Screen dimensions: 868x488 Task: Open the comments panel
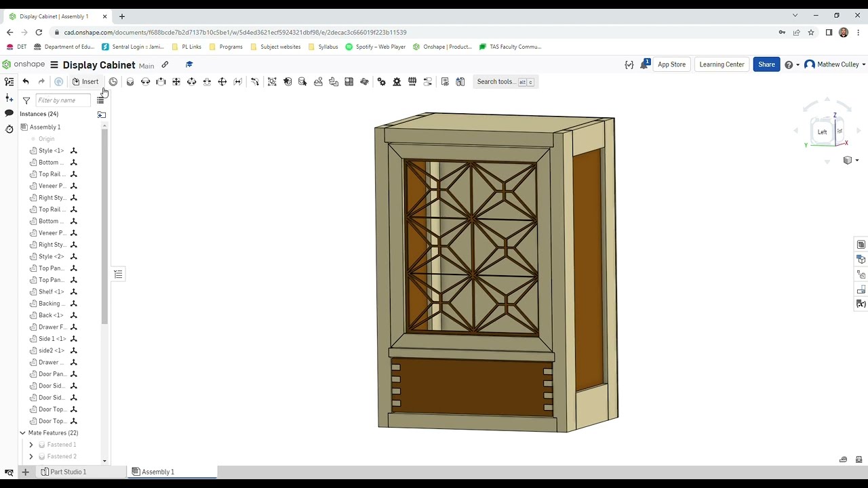point(9,113)
